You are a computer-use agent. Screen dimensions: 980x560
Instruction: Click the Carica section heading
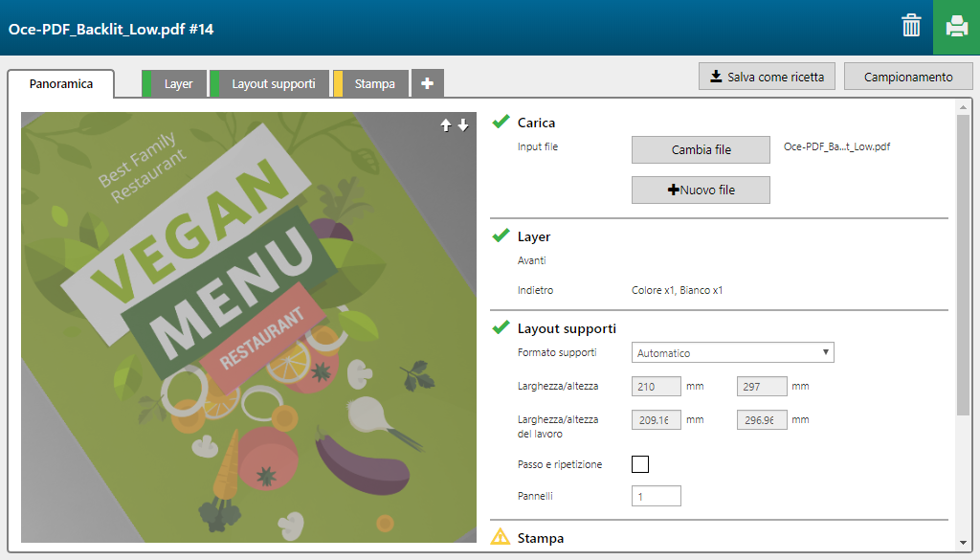pyautogui.click(x=536, y=123)
